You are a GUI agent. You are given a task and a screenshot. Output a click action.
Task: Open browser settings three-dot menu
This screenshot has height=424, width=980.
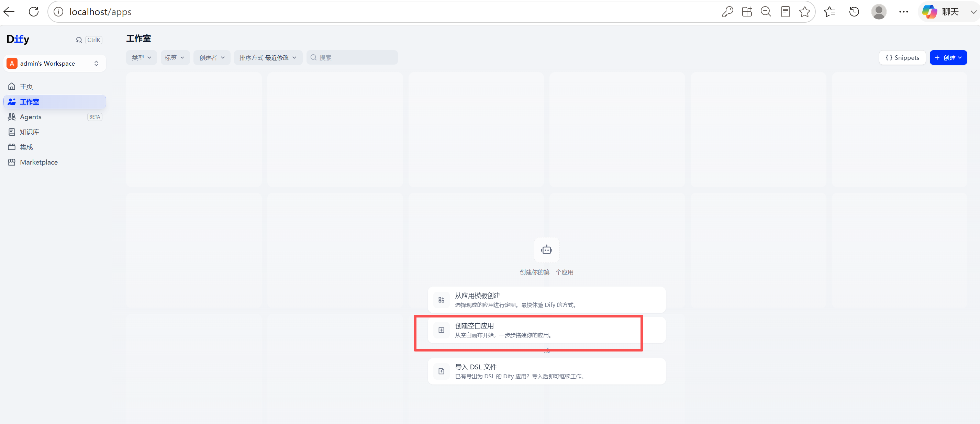pyautogui.click(x=903, y=12)
